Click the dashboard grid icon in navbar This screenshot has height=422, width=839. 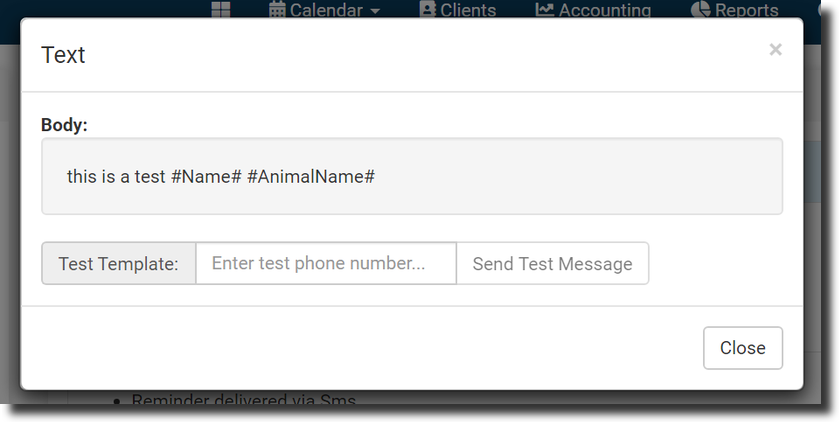pyautogui.click(x=221, y=10)
